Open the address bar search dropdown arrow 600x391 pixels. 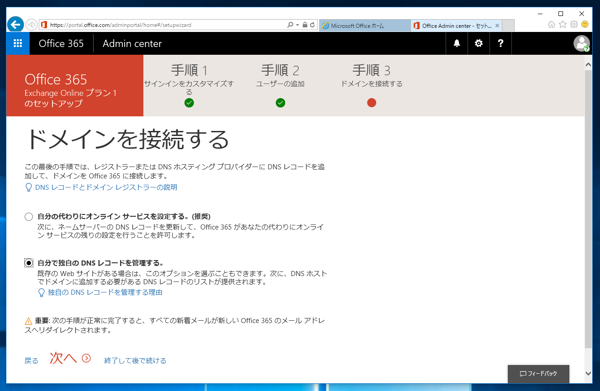pos(297,25)
